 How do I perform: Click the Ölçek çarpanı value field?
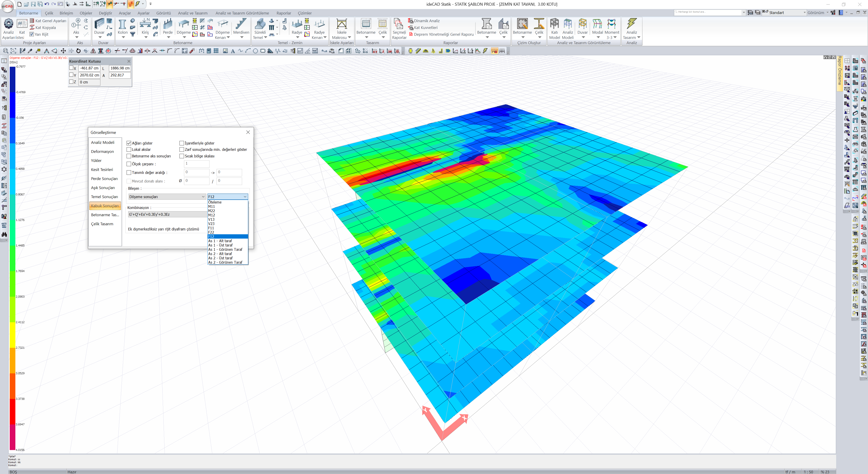197,164
